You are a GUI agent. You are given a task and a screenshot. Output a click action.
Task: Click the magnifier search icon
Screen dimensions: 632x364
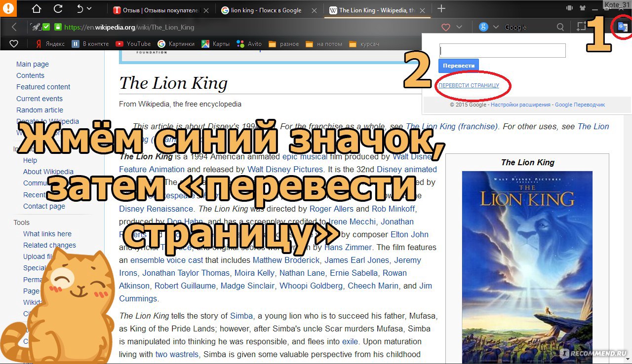click(560, 27)
